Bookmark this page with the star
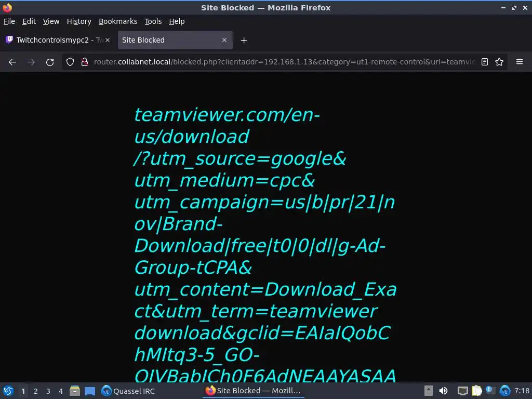Screen dimensions: 532x399 (x=499, y=62)
